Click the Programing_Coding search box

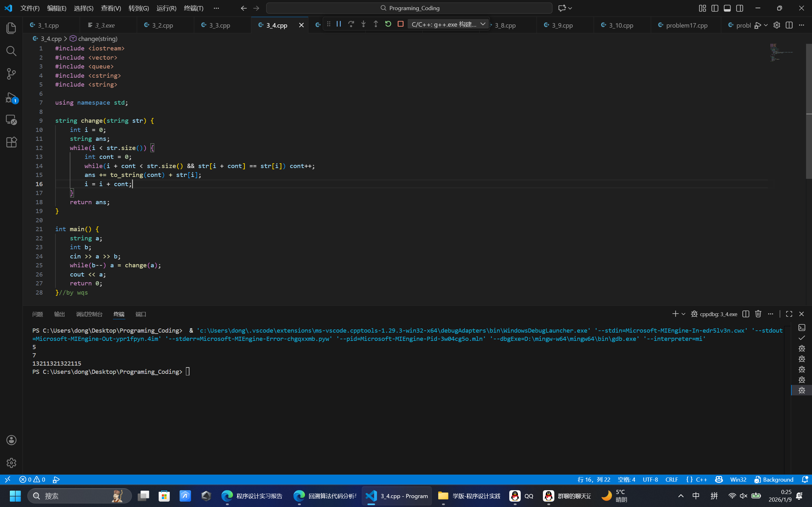409,8
